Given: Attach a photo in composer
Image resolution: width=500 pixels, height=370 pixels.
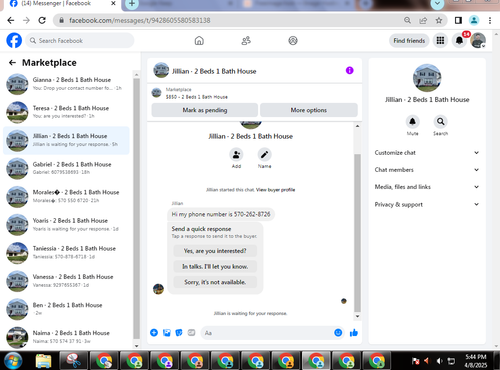Looking at the screenshot, I should 166,333.
